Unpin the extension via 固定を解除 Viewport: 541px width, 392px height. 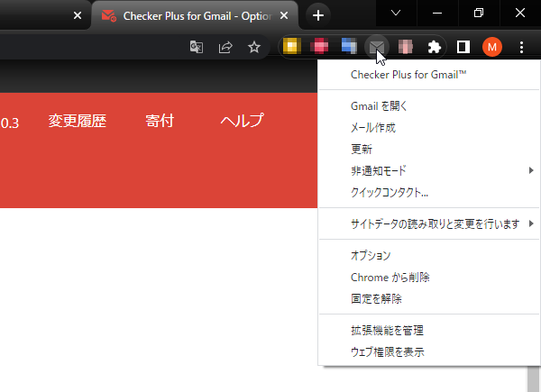point(376,298)
